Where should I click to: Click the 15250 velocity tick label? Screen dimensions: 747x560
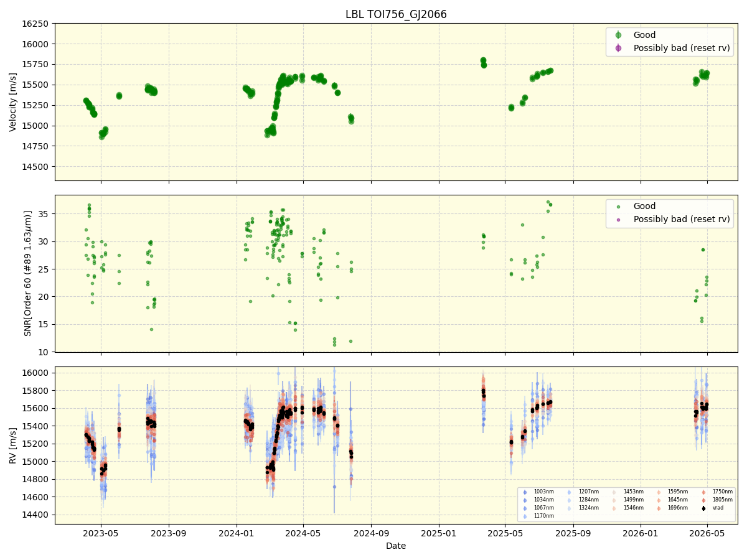click(35, 105)
